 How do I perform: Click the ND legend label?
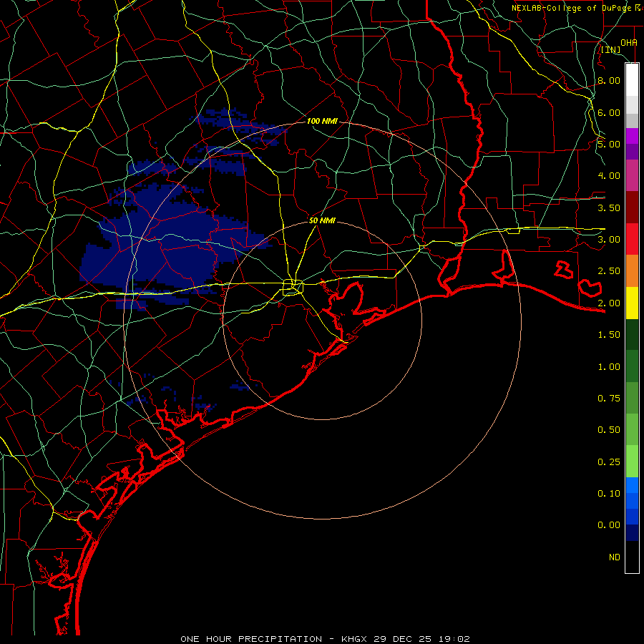coord(615,557)
